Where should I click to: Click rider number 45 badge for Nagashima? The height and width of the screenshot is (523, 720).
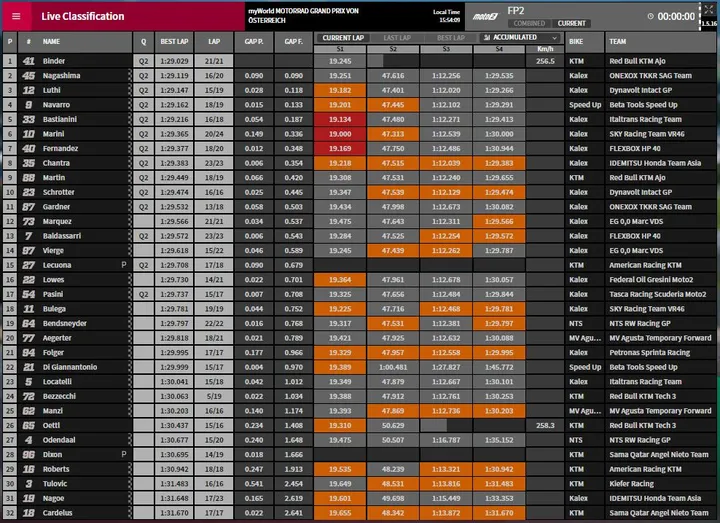pos(28,75)
